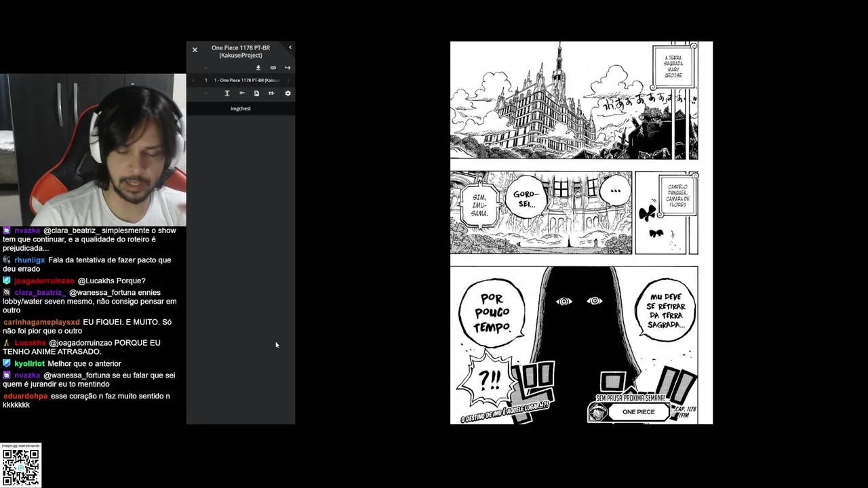Download the chapter with the download icon

pyautogui.click(x=258, y=68)
